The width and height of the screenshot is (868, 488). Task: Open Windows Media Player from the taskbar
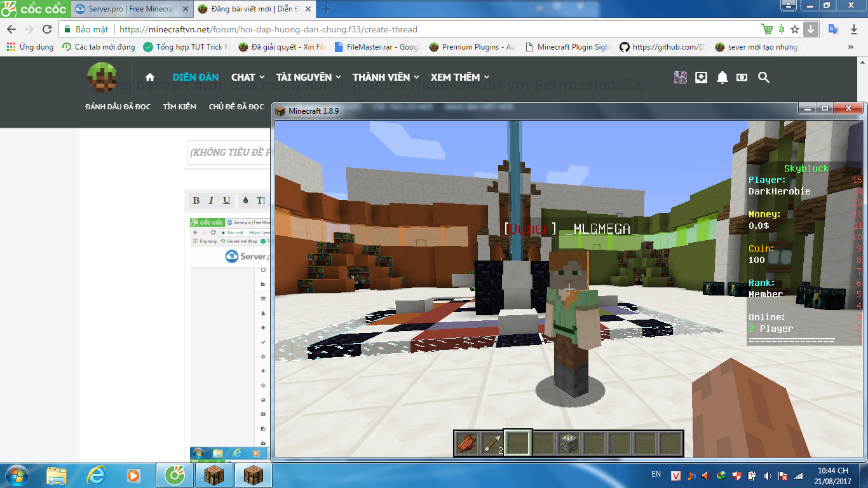pos(134,475)
